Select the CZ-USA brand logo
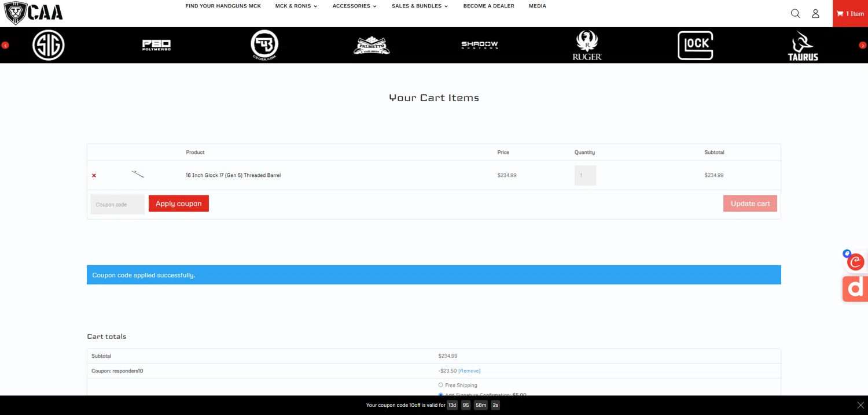The image size is (868, 415). [x=264, y=45]
